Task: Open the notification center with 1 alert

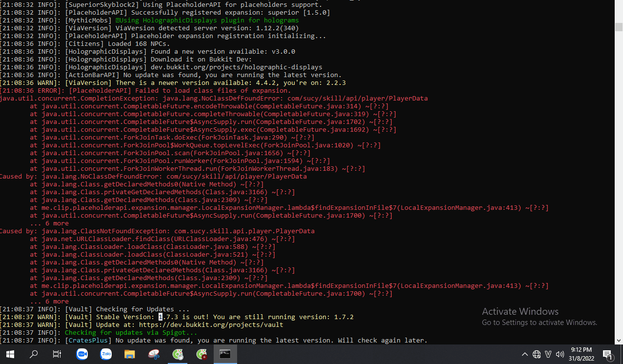Action: (x=607, y=354)
